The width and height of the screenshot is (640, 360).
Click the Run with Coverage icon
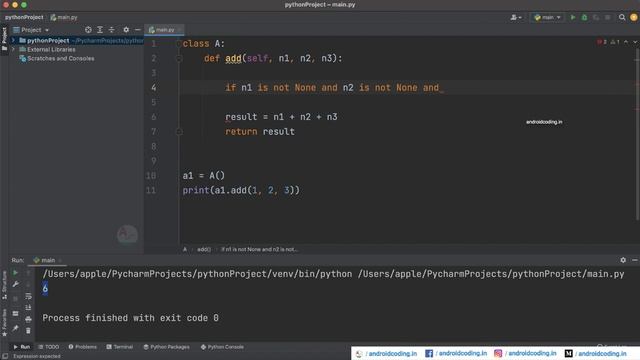point(596,18)
